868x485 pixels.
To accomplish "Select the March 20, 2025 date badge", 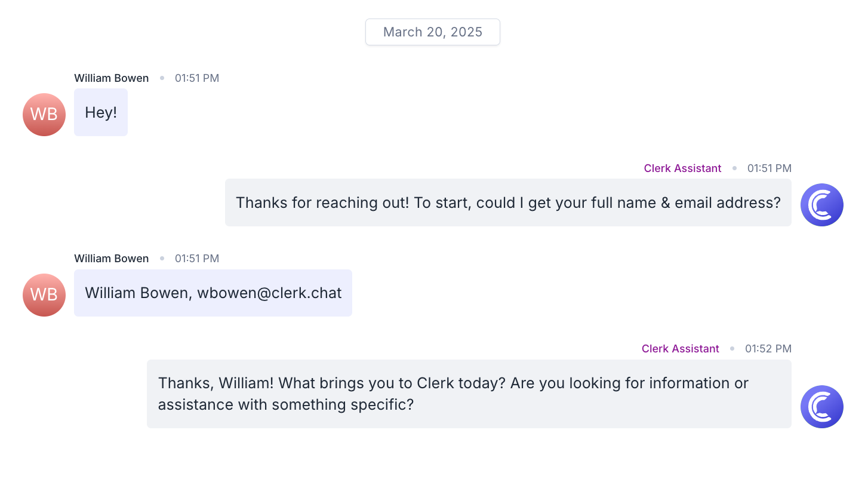I will (433, 32).
